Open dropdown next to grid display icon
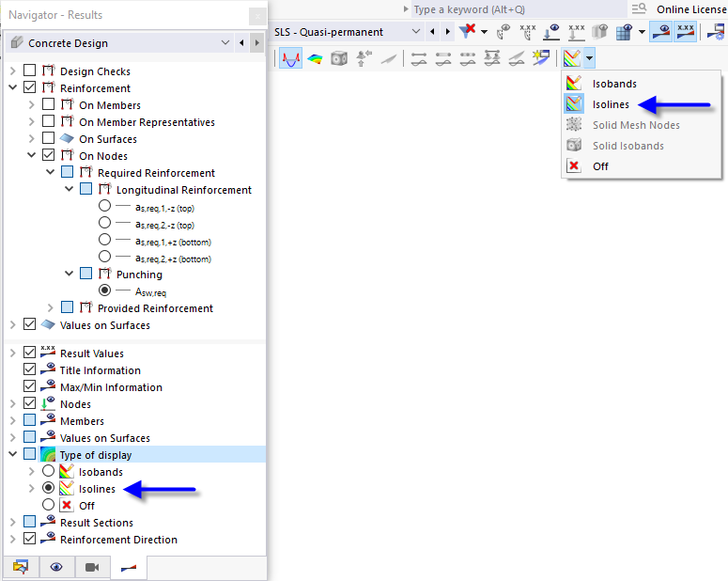 click(x=642, y=32)
